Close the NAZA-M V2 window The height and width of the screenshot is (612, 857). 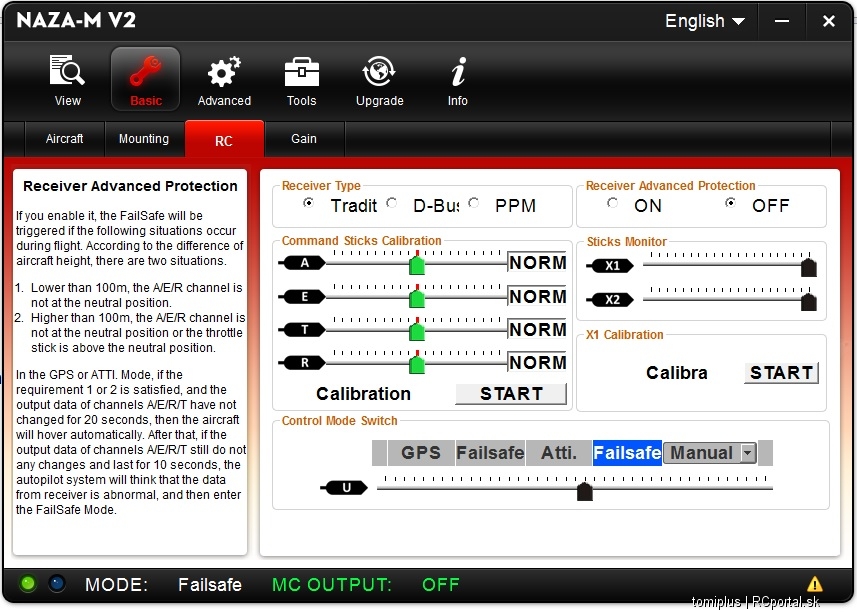(x=829, y=21)
